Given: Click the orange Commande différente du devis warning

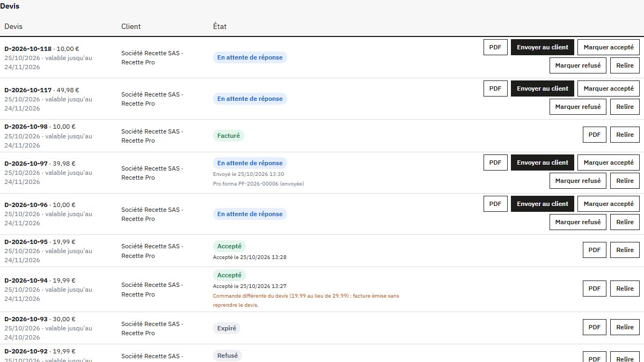Looking at the screenshot, I should (x=306, y=300).
